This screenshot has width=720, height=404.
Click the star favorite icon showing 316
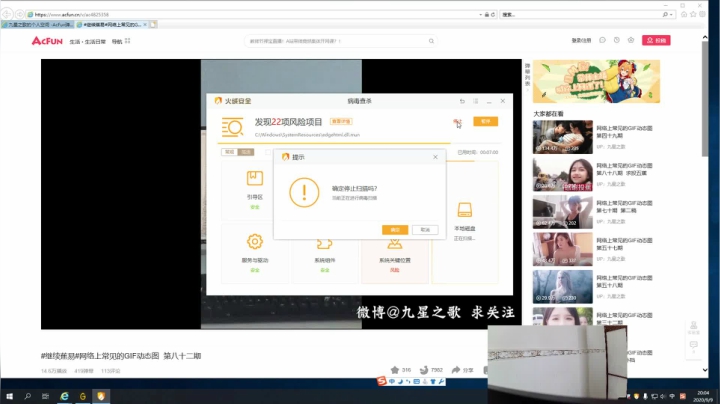(394, 370)
